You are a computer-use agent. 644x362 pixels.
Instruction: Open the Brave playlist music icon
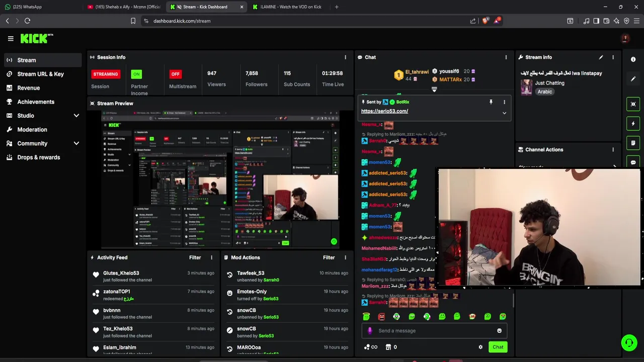(x=586, y=21)
